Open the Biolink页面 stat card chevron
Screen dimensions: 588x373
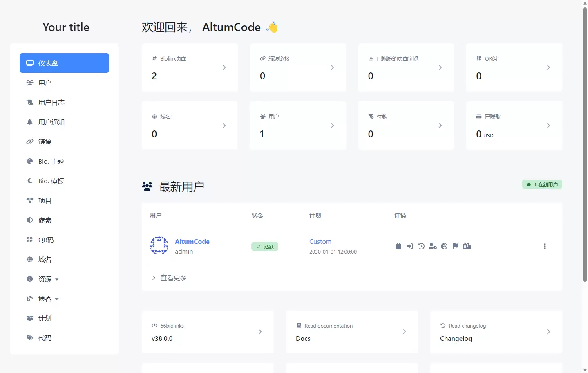[x=224, y=67]
